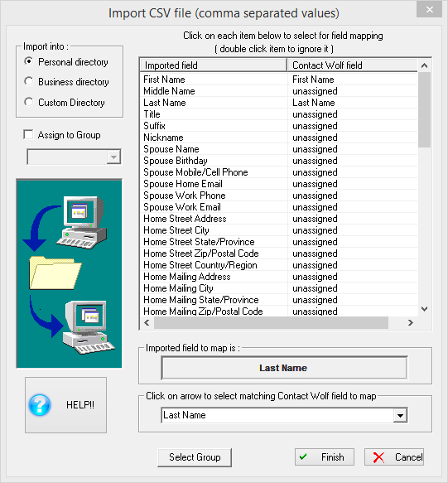This screenshot has width=448, height=483.
Task: Click the yellow folder icon in the illustration
Action: point(55,273)
